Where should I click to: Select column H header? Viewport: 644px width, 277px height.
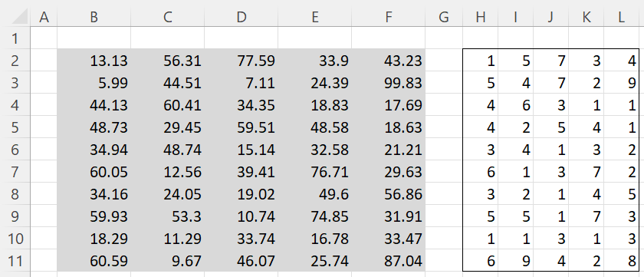(480, 17)
